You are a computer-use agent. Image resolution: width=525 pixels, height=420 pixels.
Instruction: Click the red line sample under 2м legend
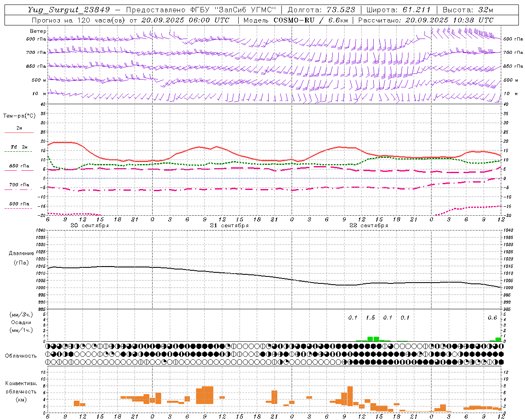click(x=19, y=132)
